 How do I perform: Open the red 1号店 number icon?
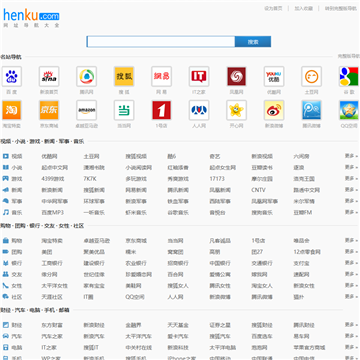(x=161, y=110)
